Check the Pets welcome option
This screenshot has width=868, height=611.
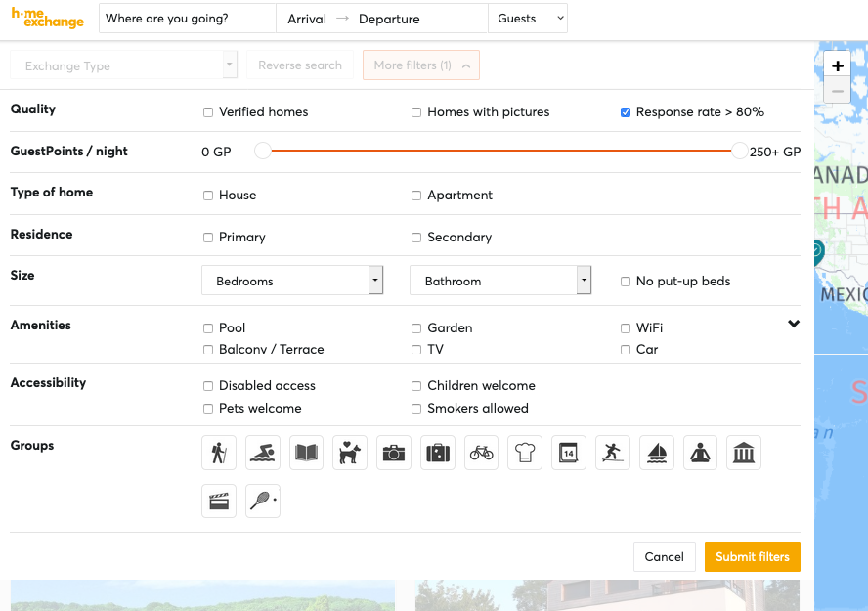pos(207,408)
